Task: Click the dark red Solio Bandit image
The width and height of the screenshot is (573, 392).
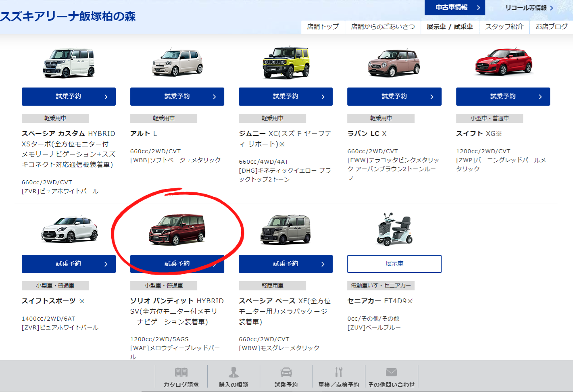Action: pos(177,229)
